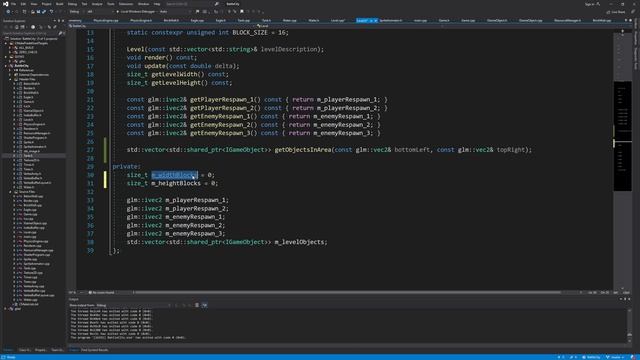The height and width of the screenshot is (360, 640).
Task: Collapse the BattleCity project node
Action: pos(6,66)
